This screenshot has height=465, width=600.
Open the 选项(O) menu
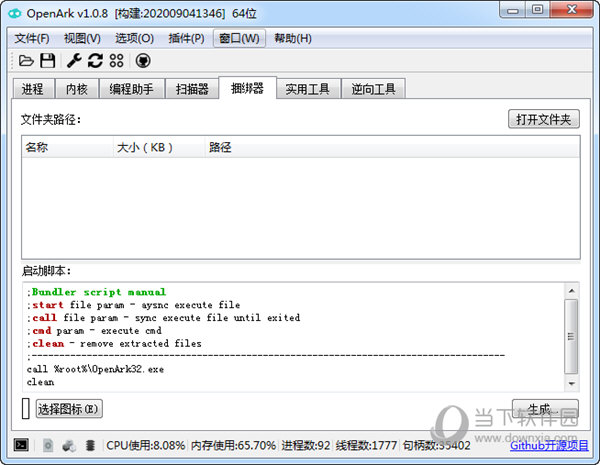[x=134, y=38]
